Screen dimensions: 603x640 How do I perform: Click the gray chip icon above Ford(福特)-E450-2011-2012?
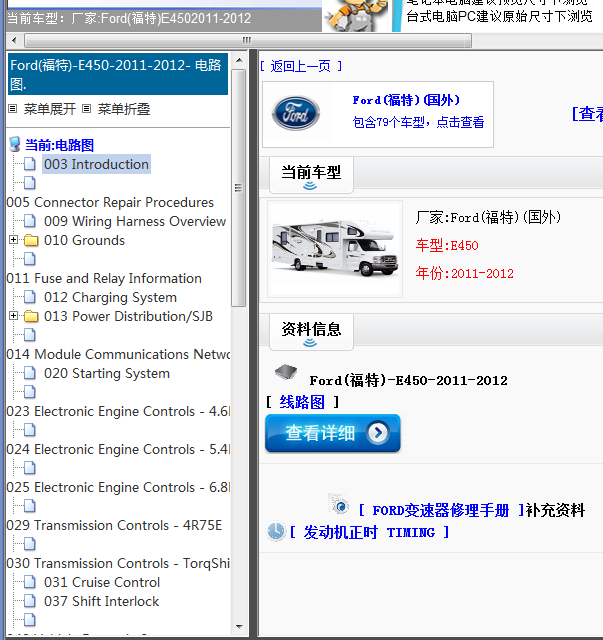[x=286, y=371]
